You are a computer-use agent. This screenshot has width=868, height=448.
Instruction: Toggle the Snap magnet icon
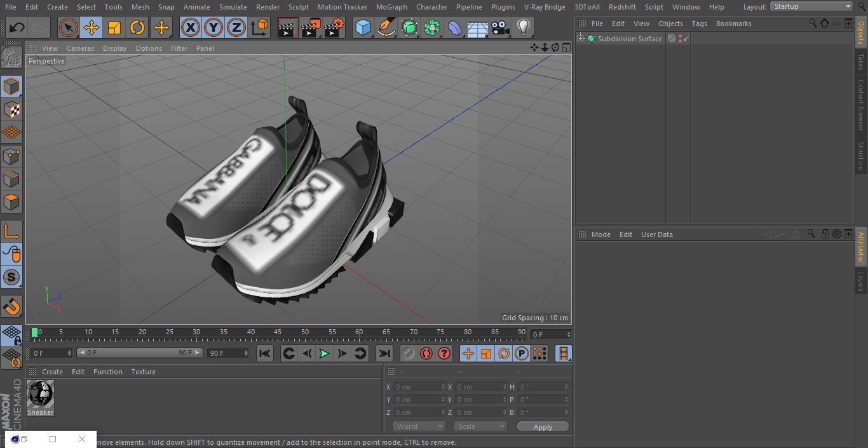[x=11, y=307]
